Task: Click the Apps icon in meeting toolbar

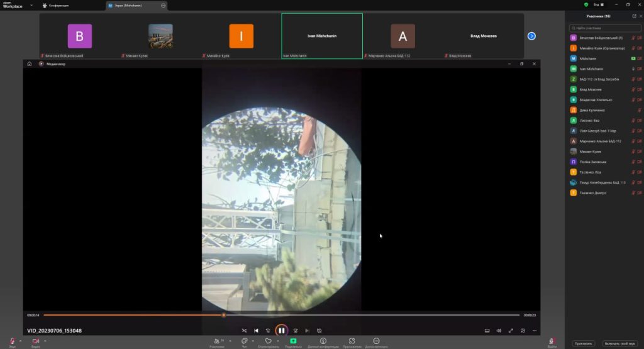Action: [x=352, y=341]
